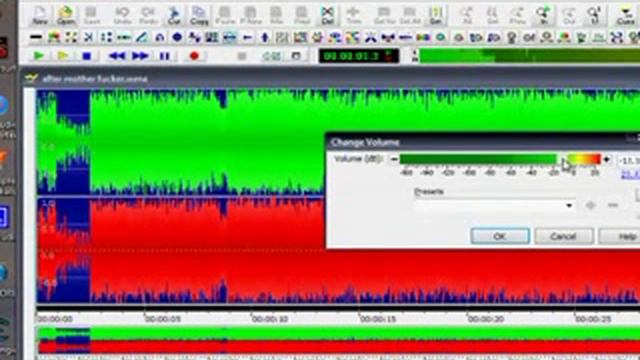This screenshot has height=360, width=640.
Task: Click the P.New paste-new icon
Action: [251, 16]
